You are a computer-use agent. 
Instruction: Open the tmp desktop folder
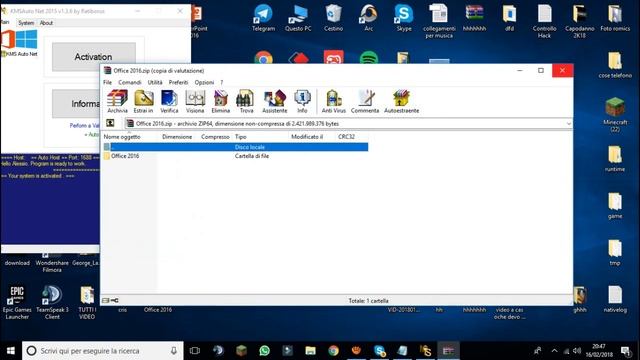point(615,253)
